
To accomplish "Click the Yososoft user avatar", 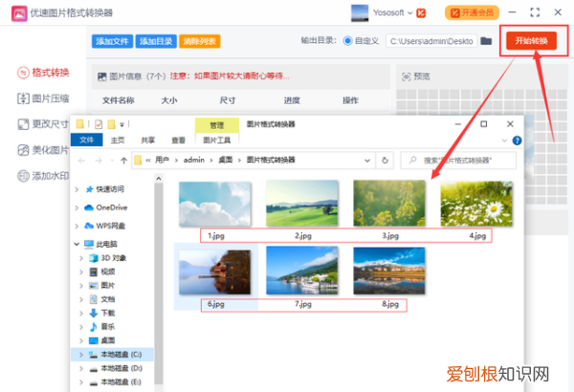I will tap(360, 12).
